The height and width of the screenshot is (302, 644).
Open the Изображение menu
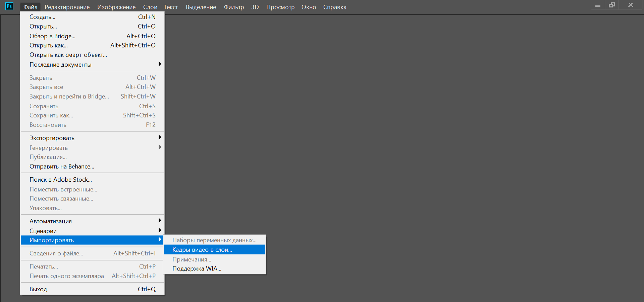tap(116, 7)
